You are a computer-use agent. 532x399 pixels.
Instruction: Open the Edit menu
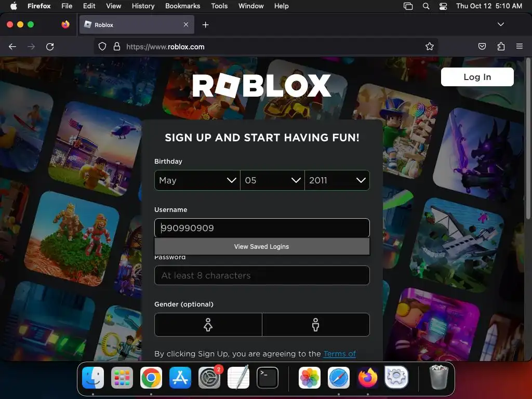pyautogui.click(x=89, y=6)
